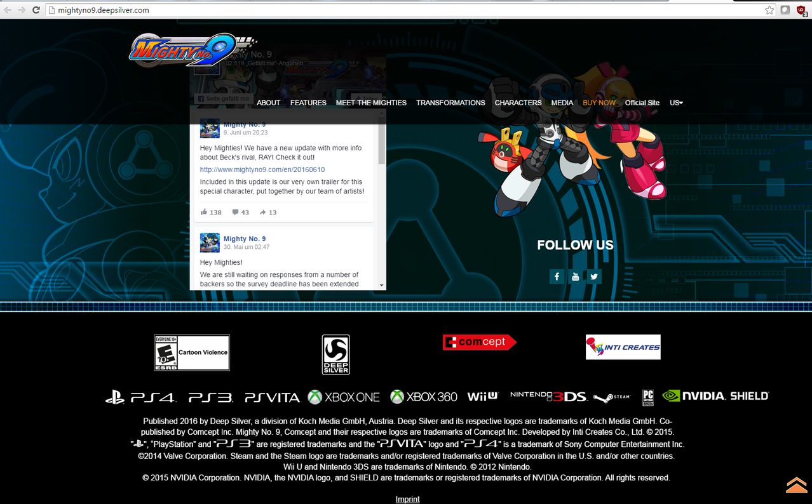
Task: Click the grey shield extension icon
Action: pyautogui.click(x=785, y=10)
